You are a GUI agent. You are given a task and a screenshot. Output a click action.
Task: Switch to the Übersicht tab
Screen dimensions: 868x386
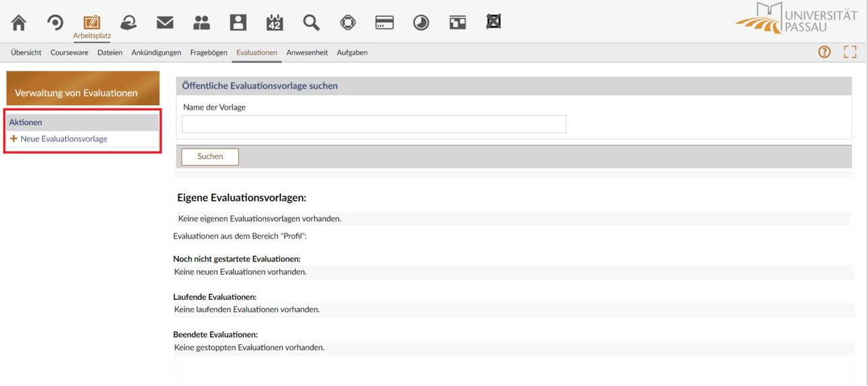pyautogui.click(x=26, y=53)
